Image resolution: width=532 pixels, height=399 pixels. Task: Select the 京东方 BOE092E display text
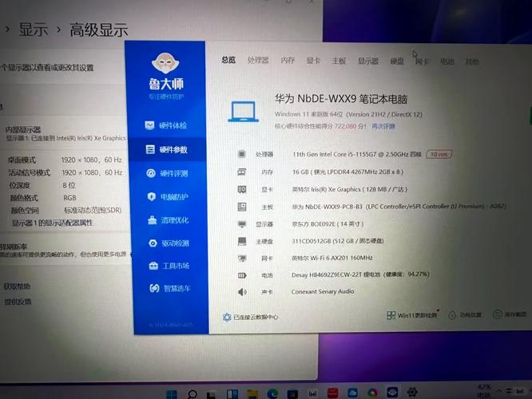328,223
